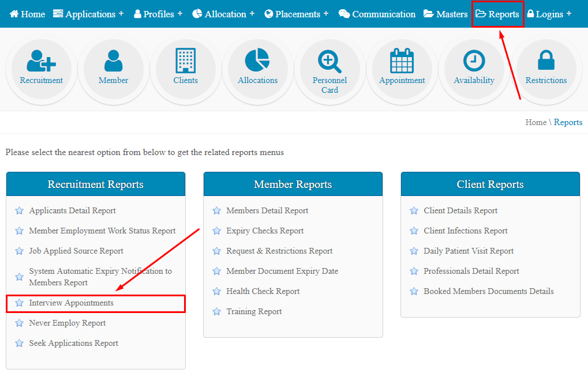588x377 pixels.
Task: Click Home in the breadcrumb
Action: tap(536, 123)
